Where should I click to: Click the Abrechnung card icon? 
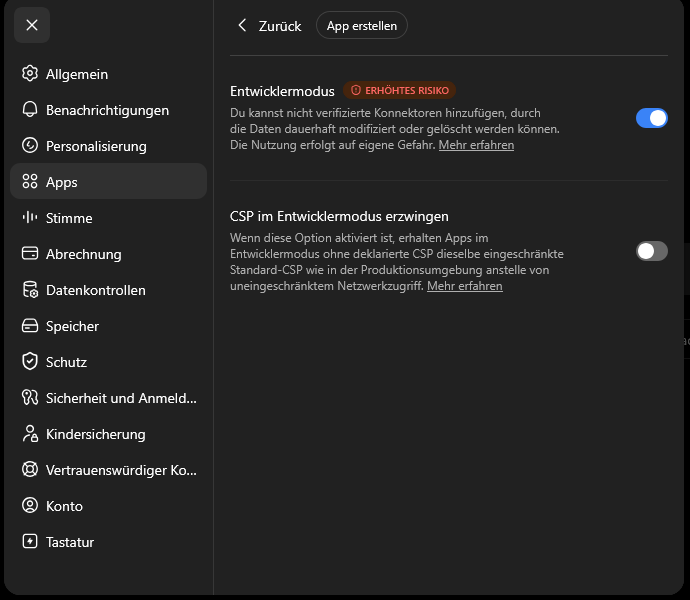point(30,254)
